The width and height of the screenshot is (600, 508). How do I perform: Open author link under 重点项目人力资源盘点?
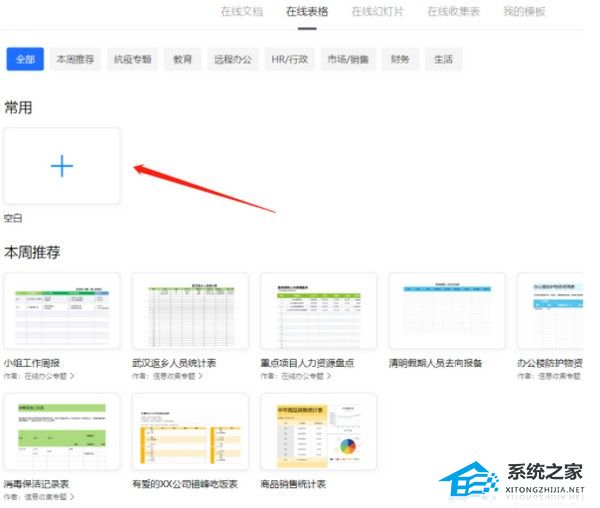tap(296, 376)
